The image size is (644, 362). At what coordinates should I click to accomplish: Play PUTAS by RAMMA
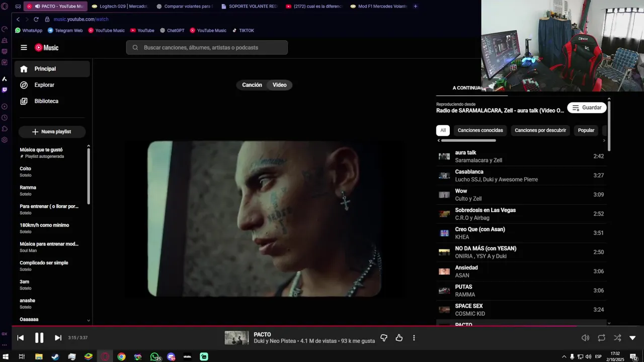[x=521, y=291]
